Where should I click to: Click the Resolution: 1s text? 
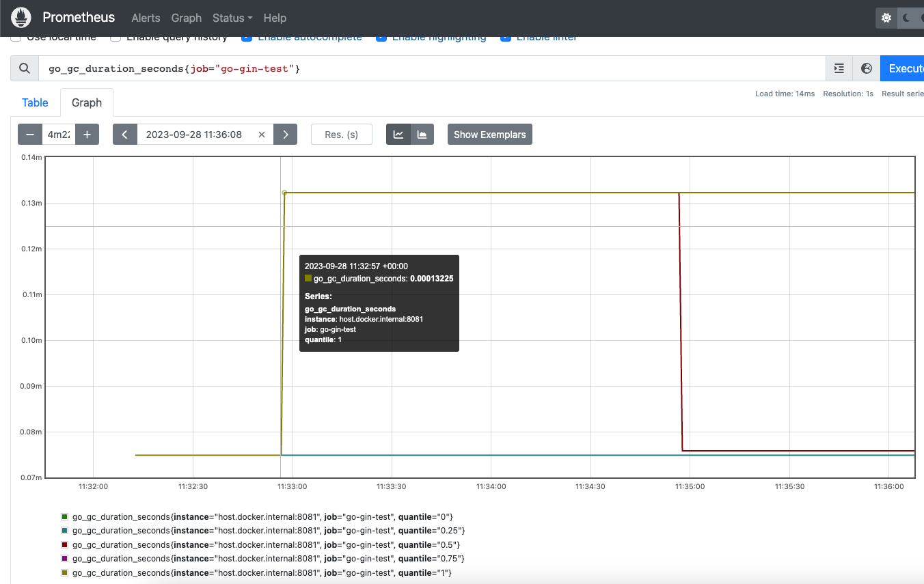pyautogui.click(x=848, y=94)
